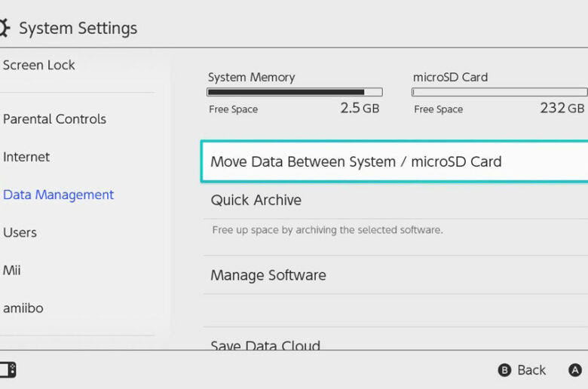The height and width of the screenshot is (389, 588).
Task: Open the Internet settings section
Action: pos(26,157)
